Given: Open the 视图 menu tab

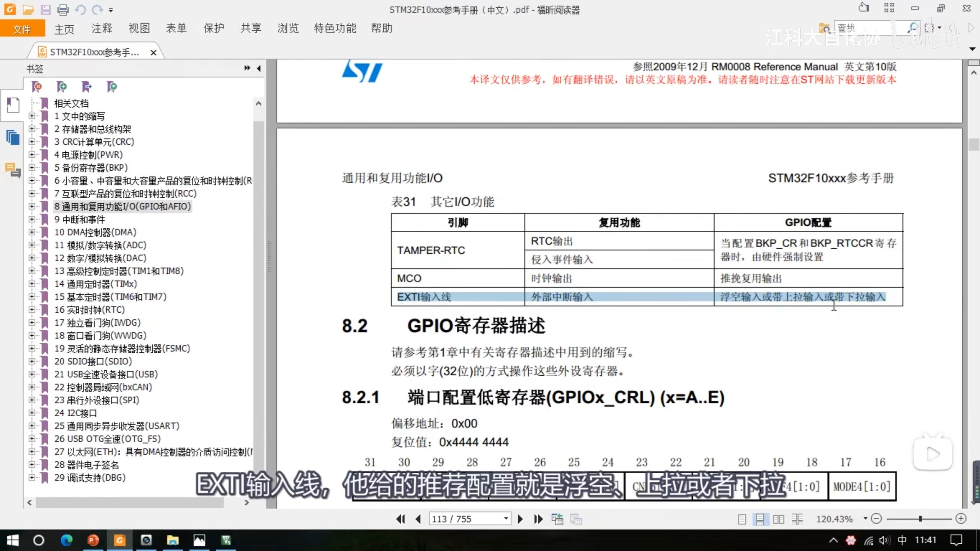Looking at the screenshot, I should (x=139, y=28).
